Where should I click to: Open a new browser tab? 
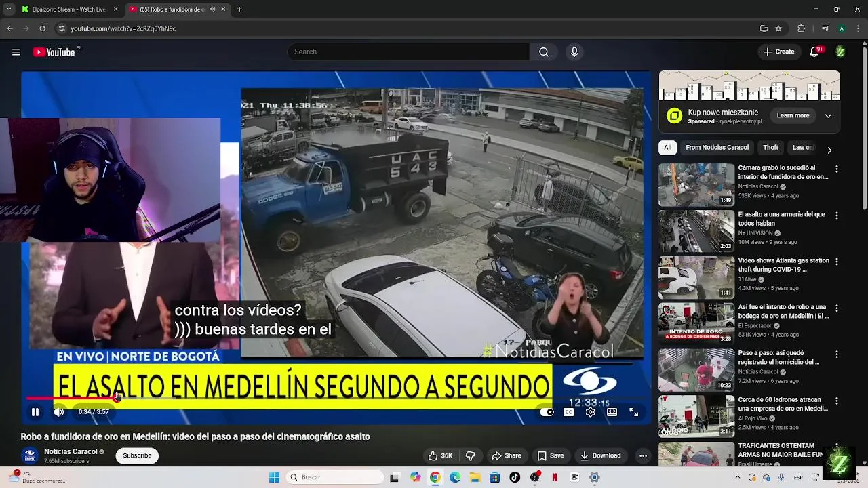pyautogui.click(x=239, y=9)
